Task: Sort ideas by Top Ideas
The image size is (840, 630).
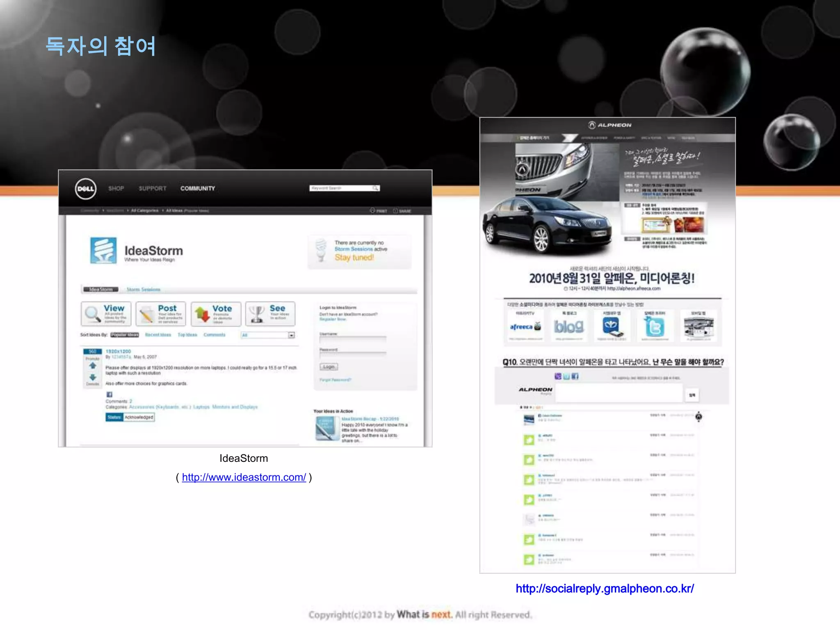Action: [187, 335]
